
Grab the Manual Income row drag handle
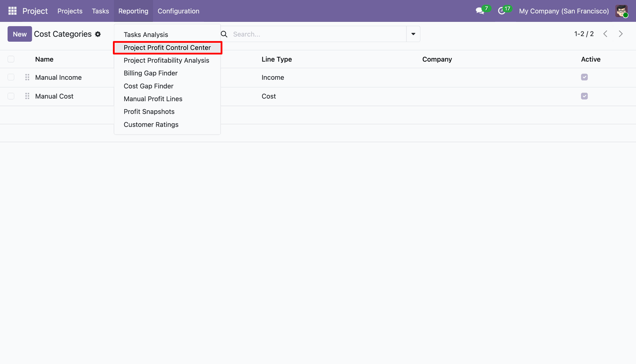(27, 77)
